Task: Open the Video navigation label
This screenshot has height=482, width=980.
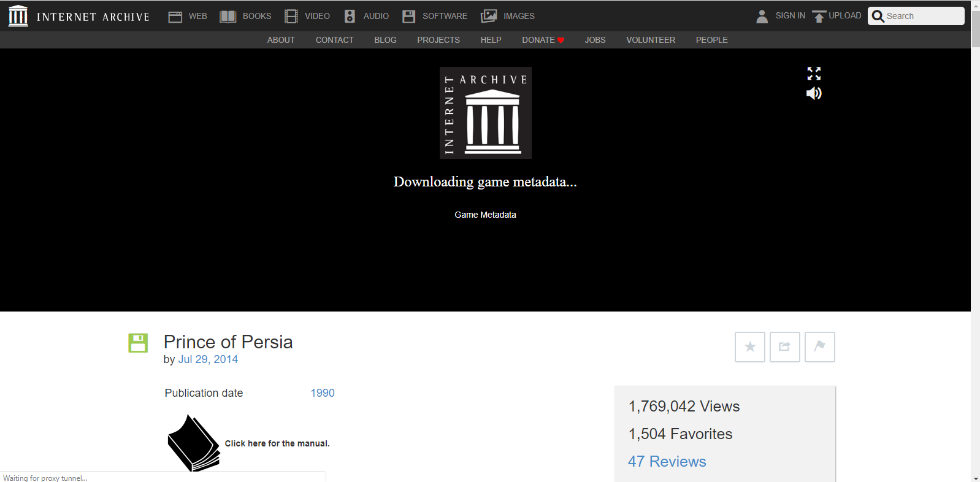Action: pos(318,17)
